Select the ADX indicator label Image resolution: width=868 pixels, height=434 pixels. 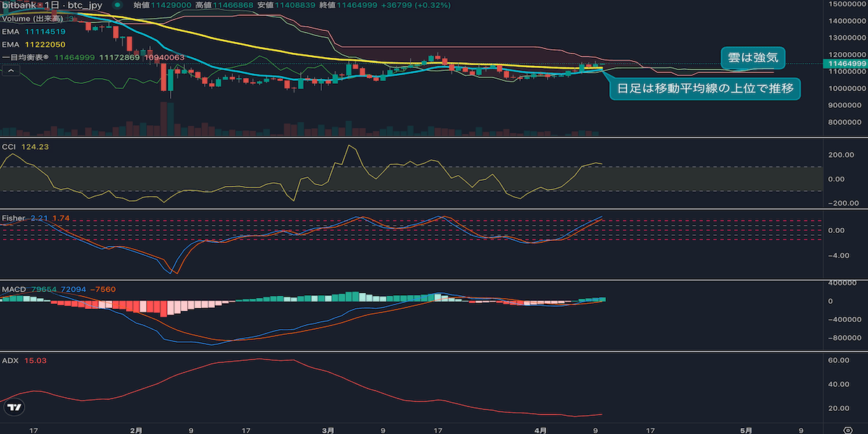point(10,360)
